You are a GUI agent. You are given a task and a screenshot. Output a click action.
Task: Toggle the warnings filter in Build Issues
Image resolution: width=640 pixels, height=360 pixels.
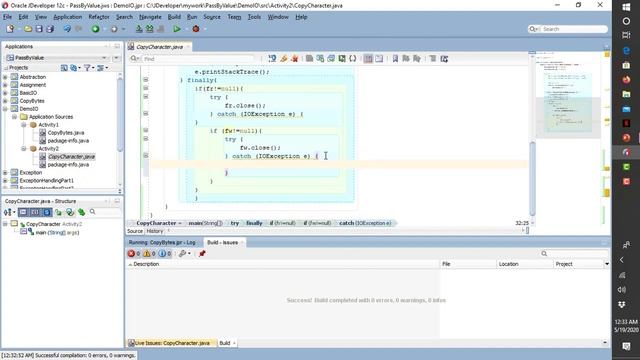(x=149, y=253)
